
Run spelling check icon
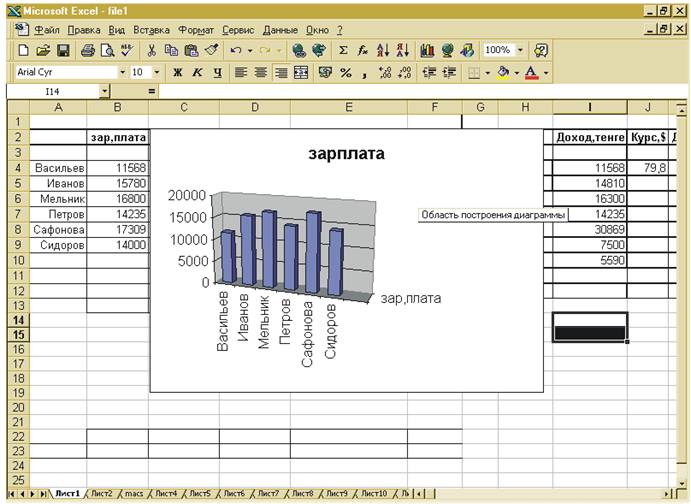127,51
